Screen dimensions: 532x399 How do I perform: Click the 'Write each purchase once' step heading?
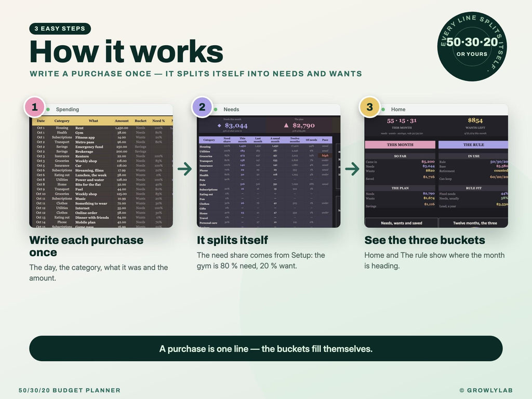coord(86,246)
